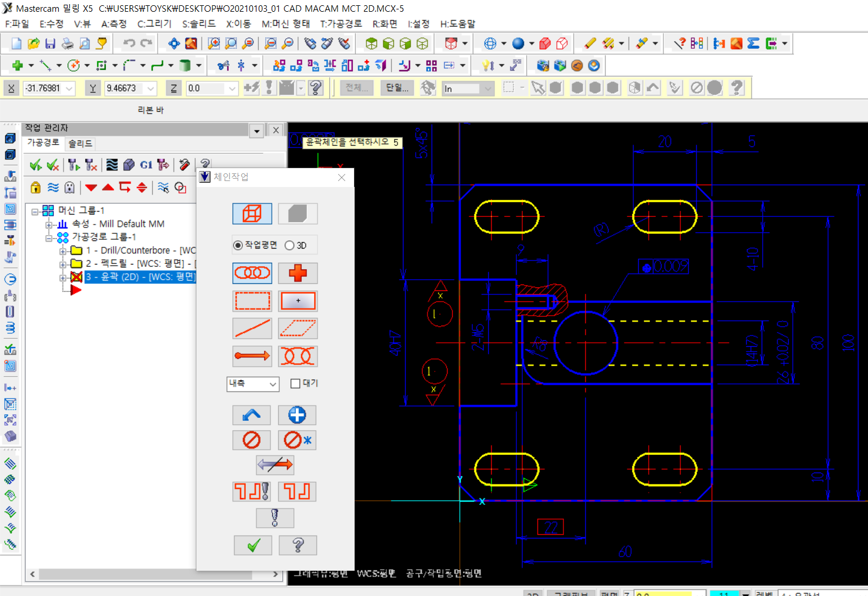This screenshot has height=596, width=868.
Task: Open the F:파일 menu
Action: (x=17, y=24)
